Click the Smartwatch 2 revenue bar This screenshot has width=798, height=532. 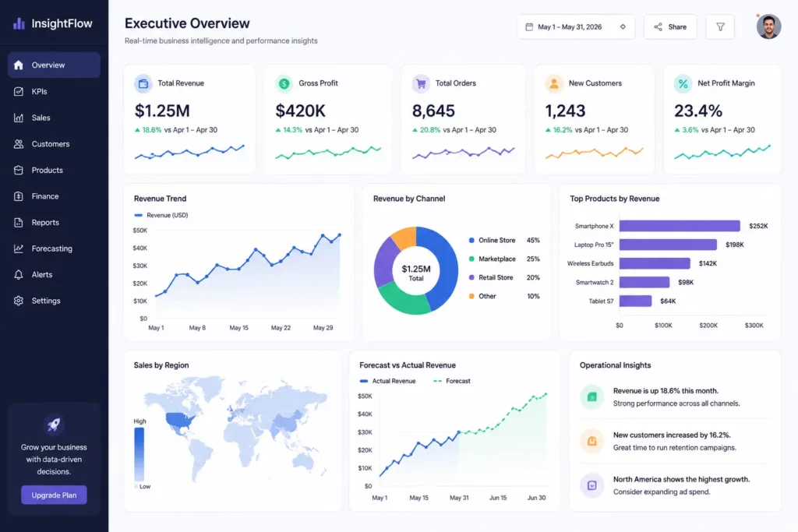644,282
